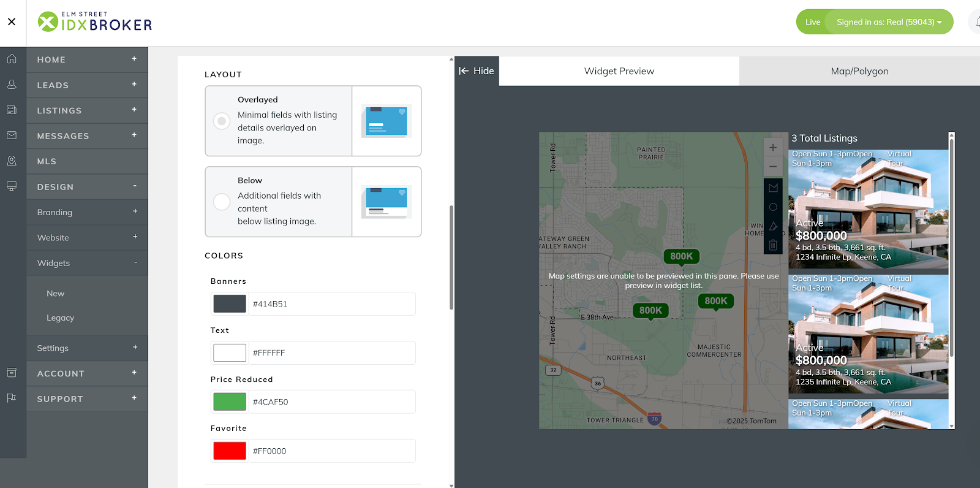
Task: Open the Leads person icon
Action: point(12,85)
